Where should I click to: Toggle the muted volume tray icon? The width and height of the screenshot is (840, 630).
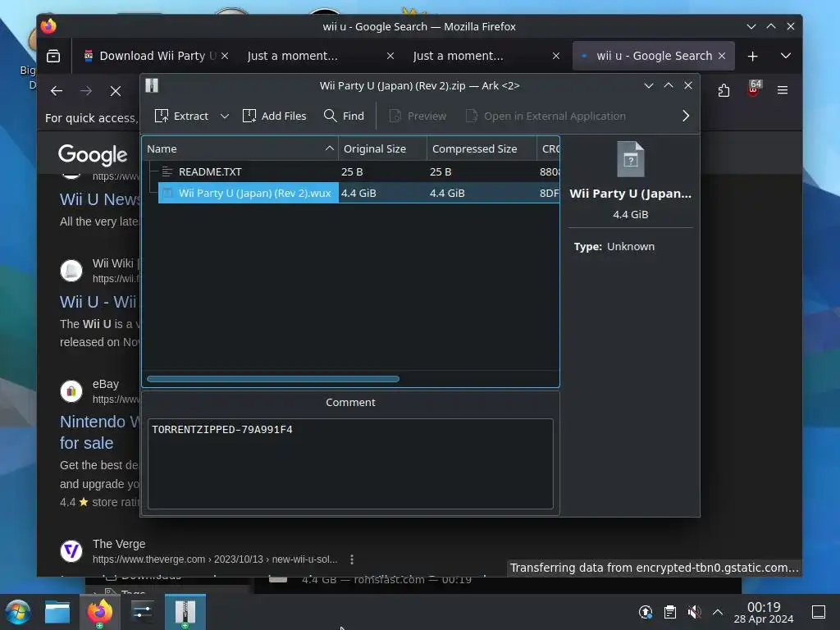click(x=694, y=612)
